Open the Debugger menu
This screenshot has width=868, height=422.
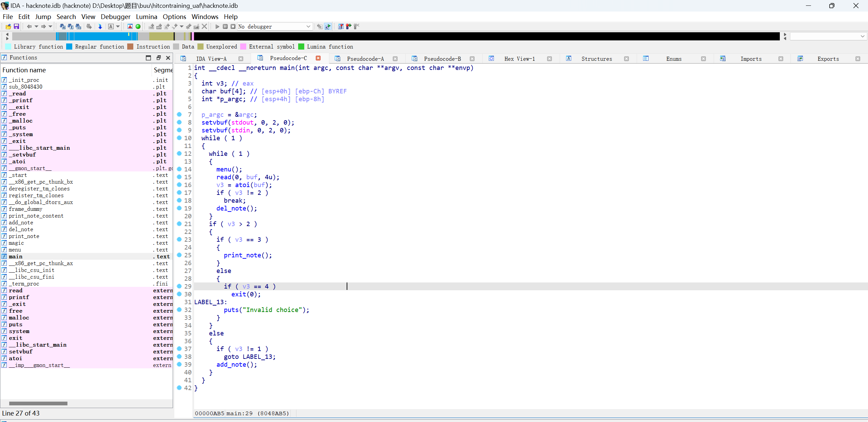(x=116, y=17)
